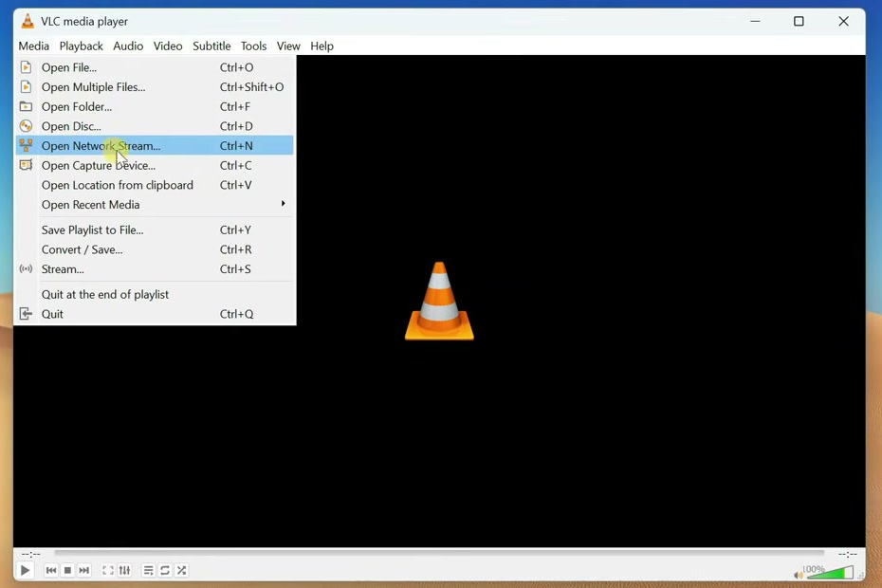Open the View menu

[x=288, y=46]
